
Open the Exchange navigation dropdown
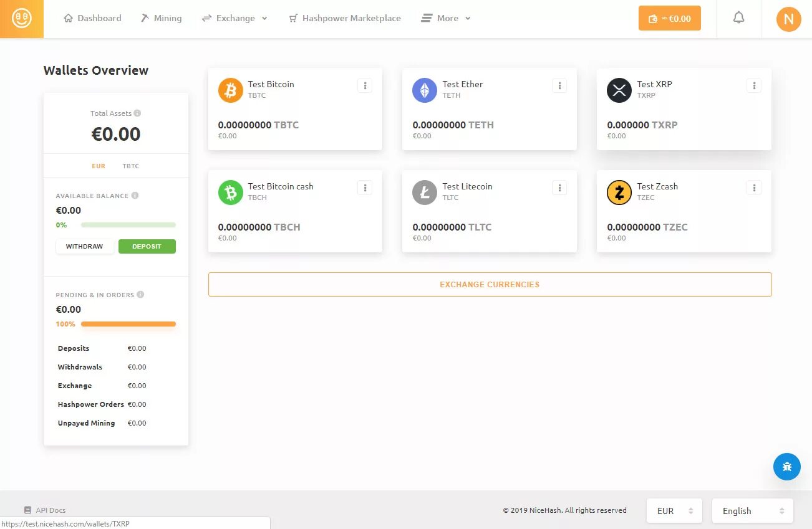(234, 18)
